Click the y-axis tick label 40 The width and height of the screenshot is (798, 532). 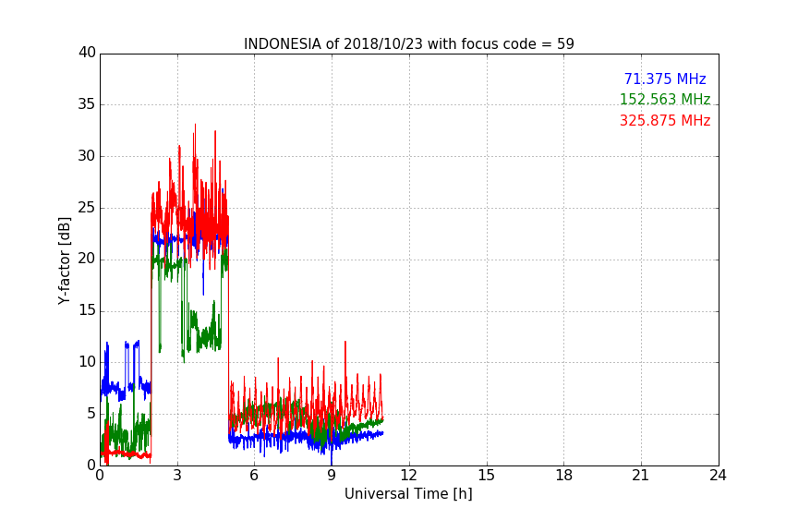tap(87, 53)
